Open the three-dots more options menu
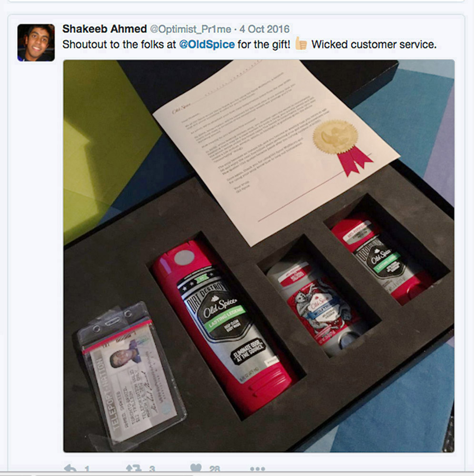 click(x=257, y=469)
